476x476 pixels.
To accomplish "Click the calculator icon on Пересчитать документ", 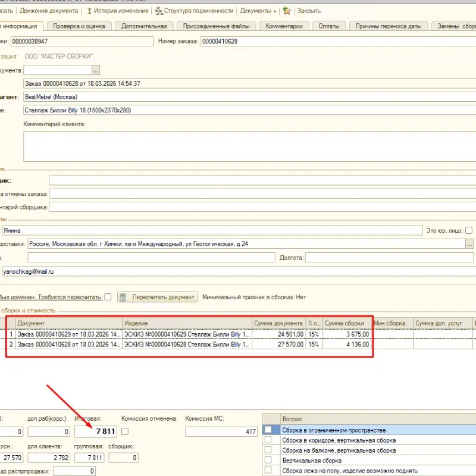I will click(x=124, y=297).
